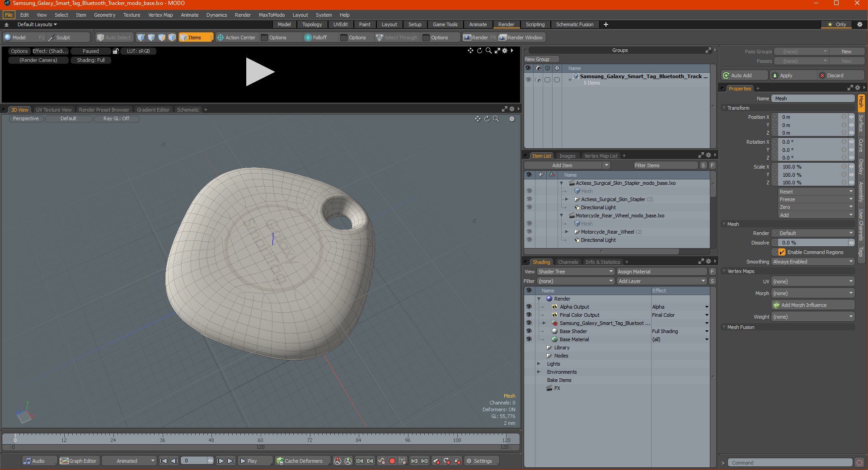The width and height of the screenshot is (868, 470).
Task: Switch to UV Texture View tab
Action: (54, 110)
